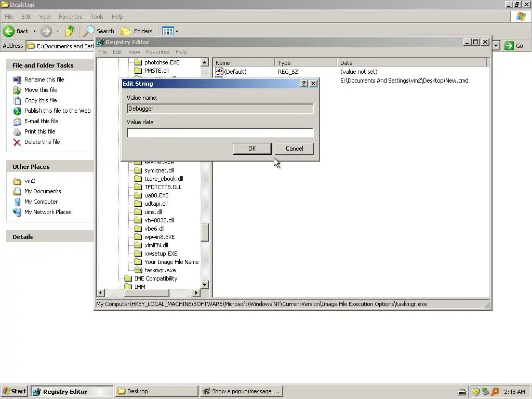Switch to Desktop taskbar button
This screenshot has height=399, width=532.
[x=156, y=391]
